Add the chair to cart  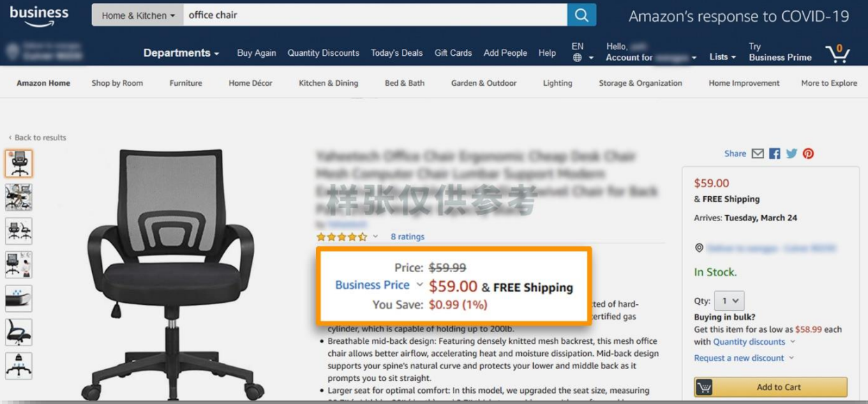pos(770,387)
